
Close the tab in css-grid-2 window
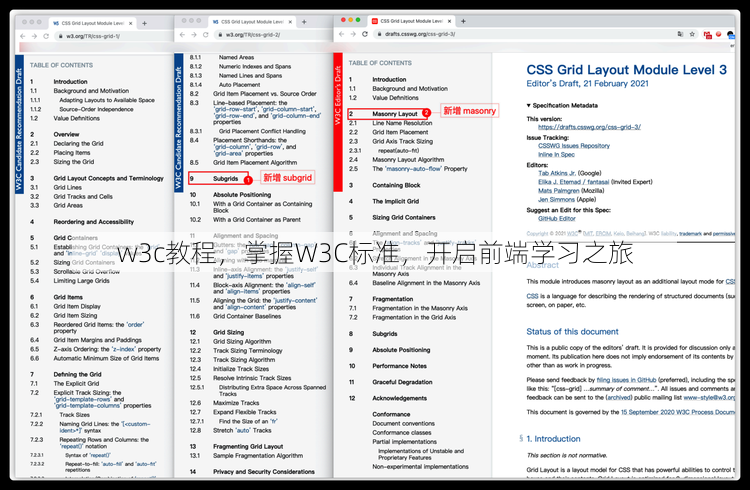pyautogui.click(x=290, y=22)
